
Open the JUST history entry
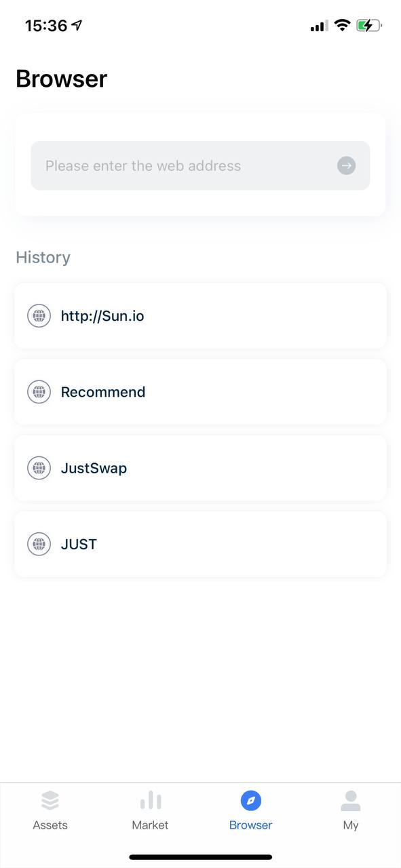click(200, 544)
